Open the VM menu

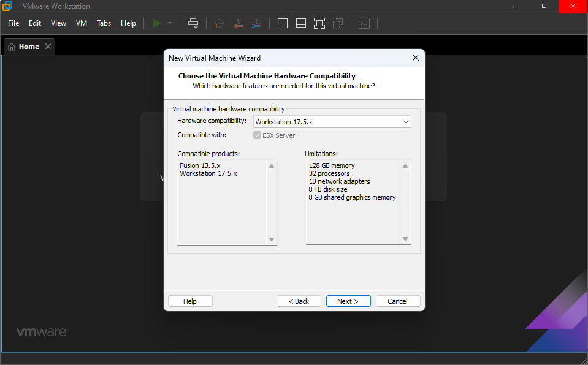click(82, 23)
